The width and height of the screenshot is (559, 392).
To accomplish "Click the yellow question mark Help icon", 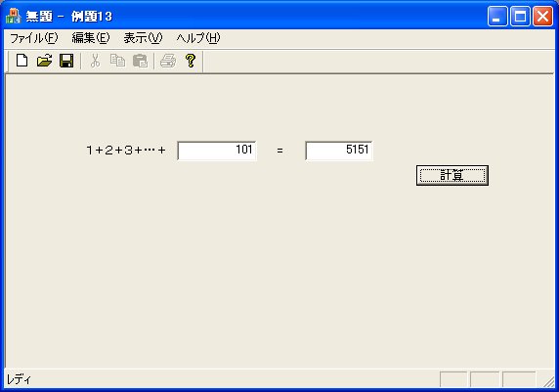I will (191, 61).
